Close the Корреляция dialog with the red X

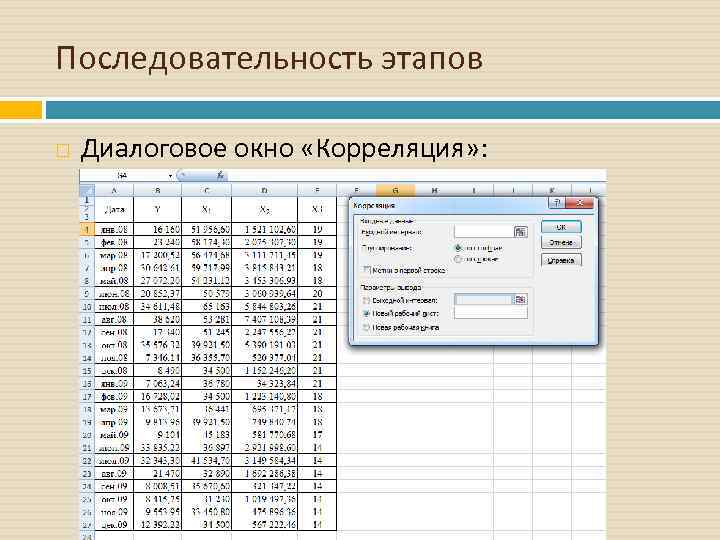click(x=580, y=203)
